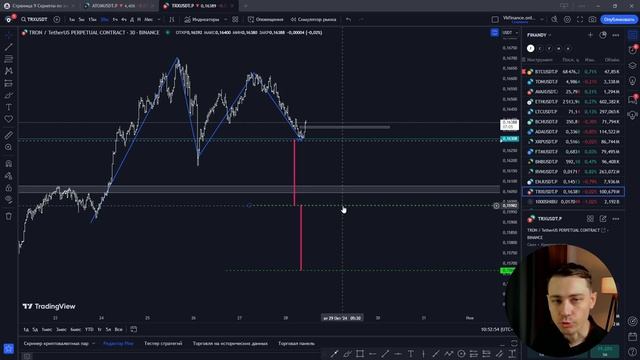Toggle magnet mode
The height and width of the screenshot is (360, 640).
9,164
